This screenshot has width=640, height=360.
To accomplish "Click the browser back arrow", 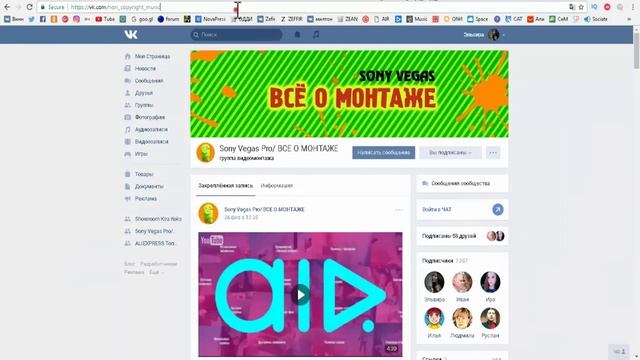I will 7,7.
